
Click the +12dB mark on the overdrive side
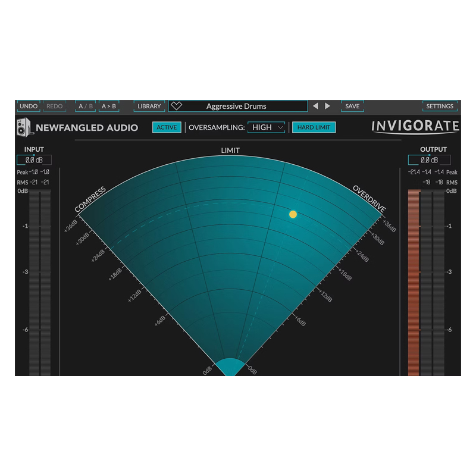pyautogui.click(x=325, y=295)
